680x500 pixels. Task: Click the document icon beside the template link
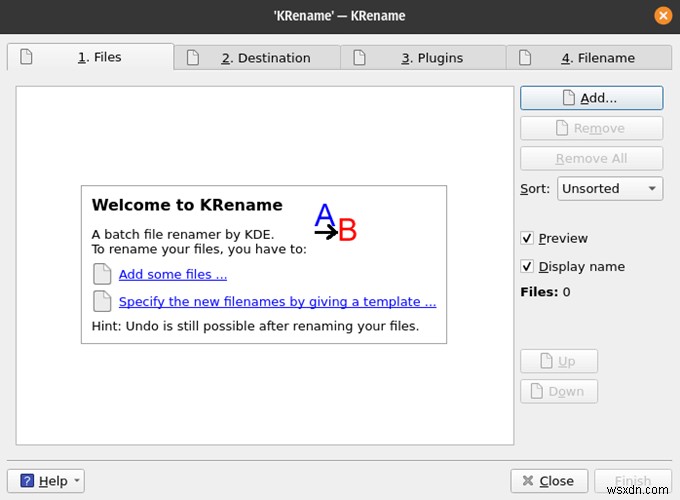pos(102,301)
